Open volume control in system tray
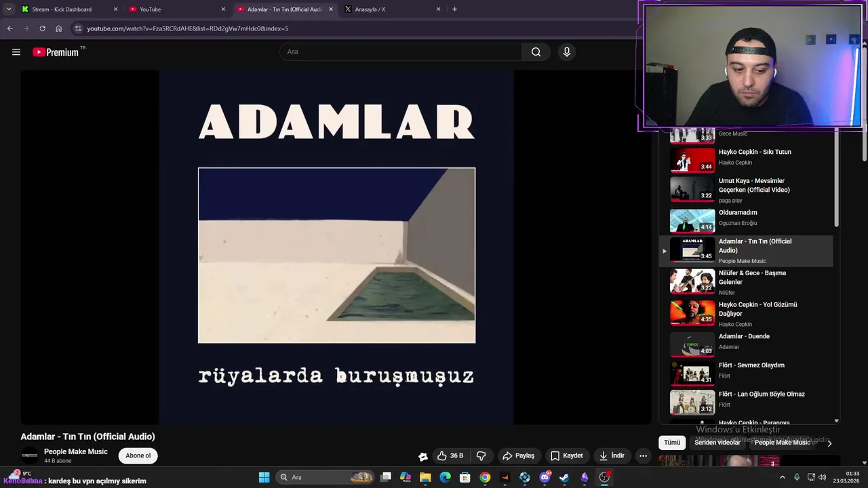868x488 pixels. tap(822, 477)
